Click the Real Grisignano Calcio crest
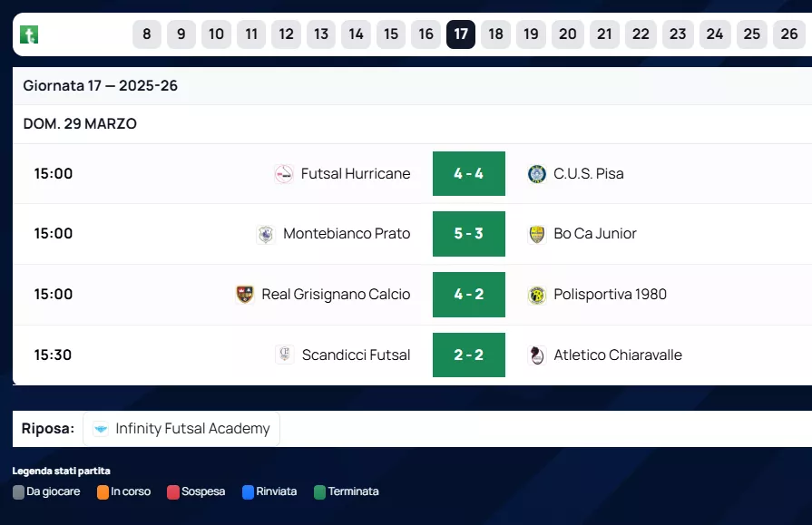The image size is (812, 525). 245,295
